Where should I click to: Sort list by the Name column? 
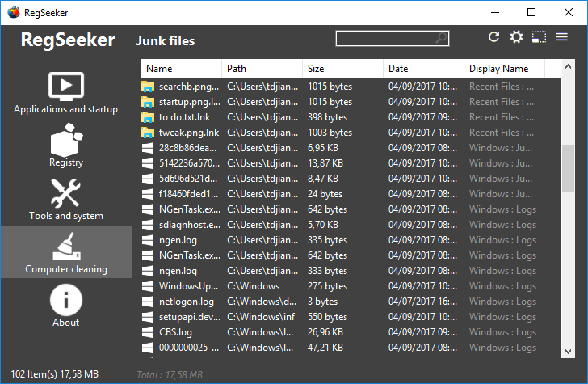[x=182, y=69]
